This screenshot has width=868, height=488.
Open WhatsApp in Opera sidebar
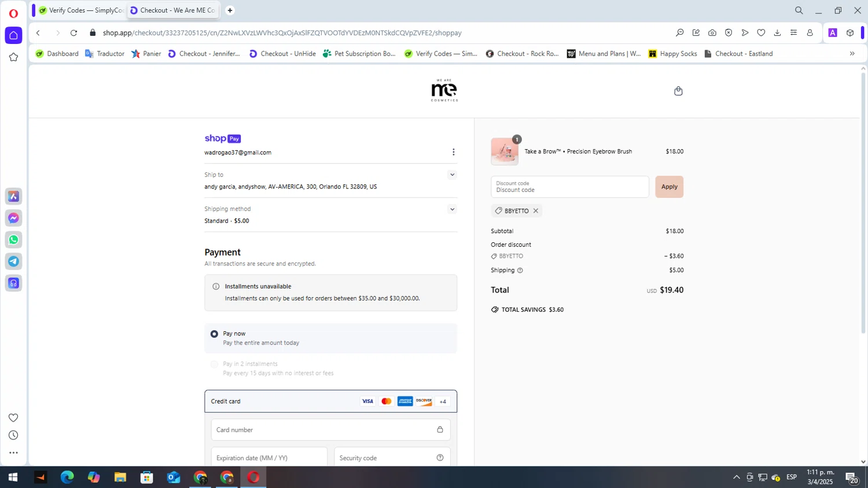click(13, 240)
